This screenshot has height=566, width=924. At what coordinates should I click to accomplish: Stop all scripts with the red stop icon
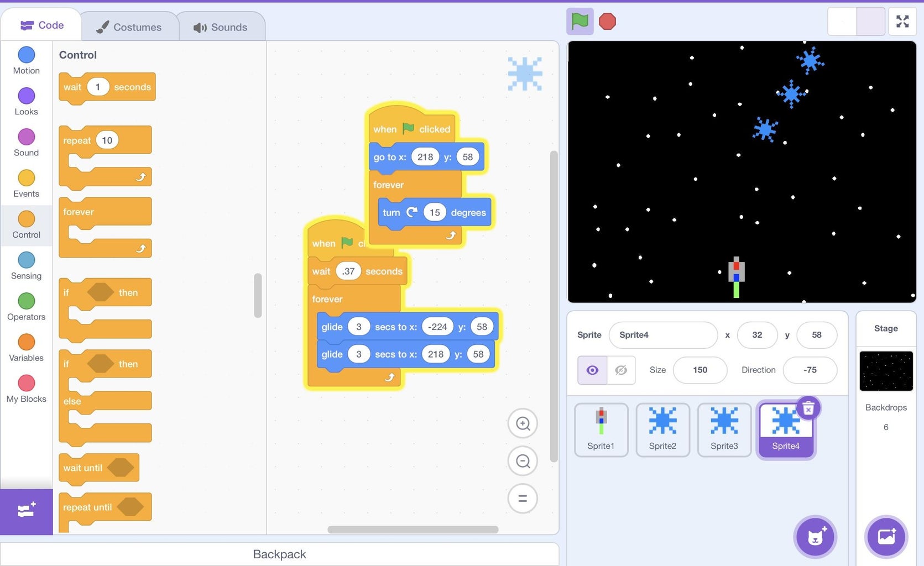coord(607,21)
